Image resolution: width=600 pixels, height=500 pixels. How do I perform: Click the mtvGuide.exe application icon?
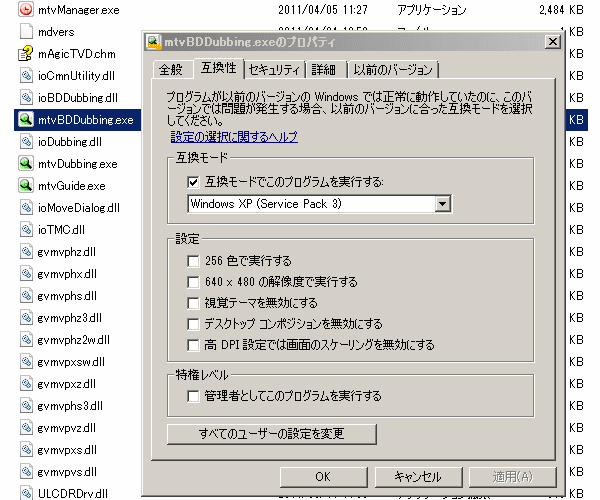pos(26,185)
